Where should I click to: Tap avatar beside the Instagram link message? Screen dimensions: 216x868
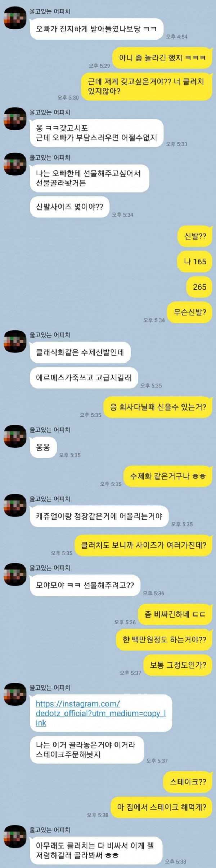pos(15,695)
